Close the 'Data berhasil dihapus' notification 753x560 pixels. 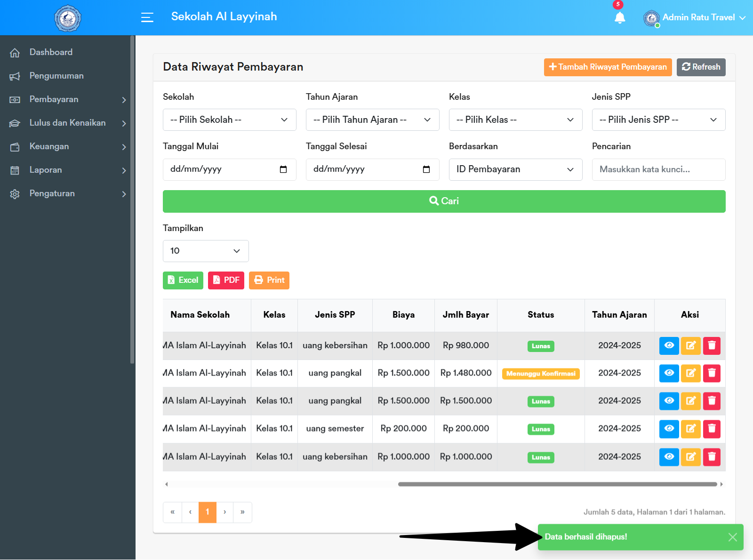pyautogui.click(x=732, y=537)
